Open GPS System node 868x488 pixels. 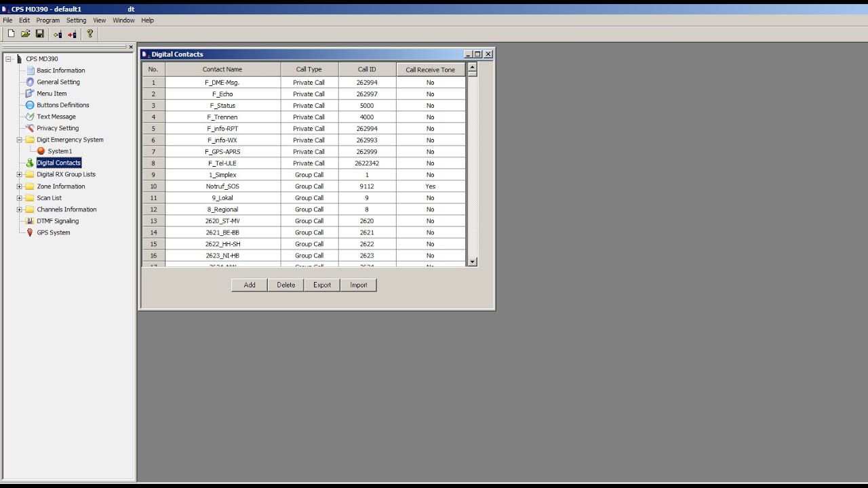pyautogui.click(x=54, y=232)
